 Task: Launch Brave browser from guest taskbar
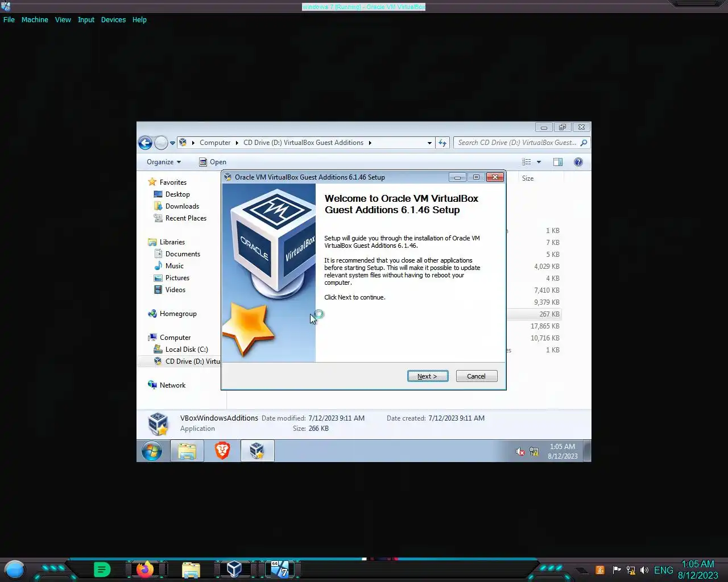[x=222, y=451]
